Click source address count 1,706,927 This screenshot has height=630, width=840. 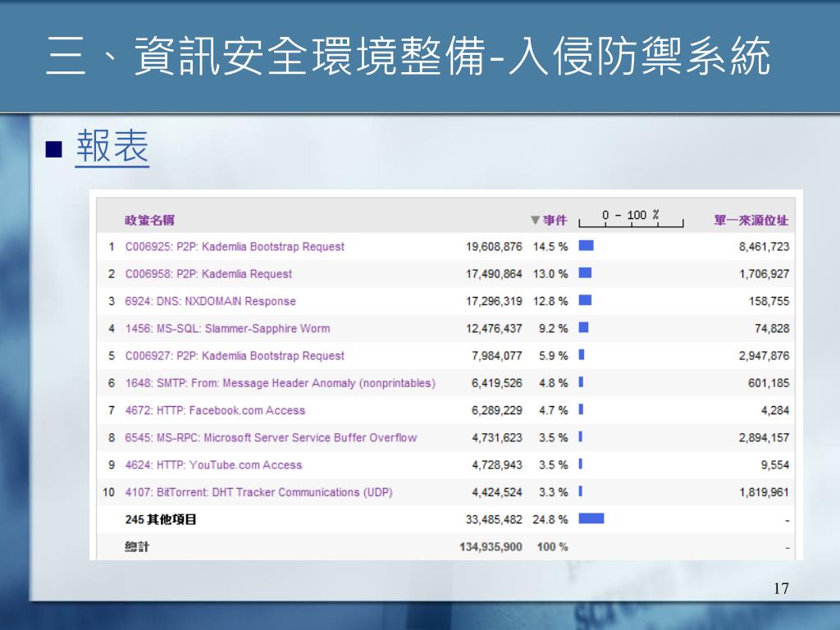point(764,274)
